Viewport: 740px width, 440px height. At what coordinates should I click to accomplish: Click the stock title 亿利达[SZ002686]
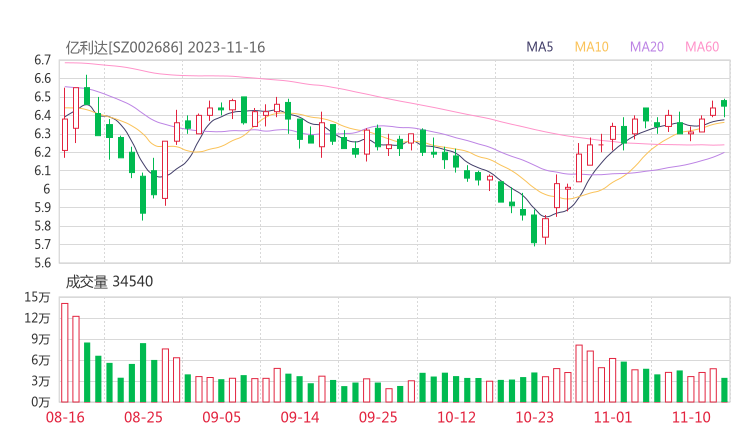click(124, 47)
